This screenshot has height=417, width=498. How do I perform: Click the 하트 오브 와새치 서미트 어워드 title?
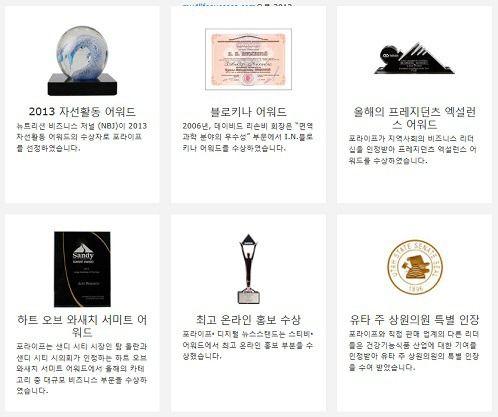point(82,326)
